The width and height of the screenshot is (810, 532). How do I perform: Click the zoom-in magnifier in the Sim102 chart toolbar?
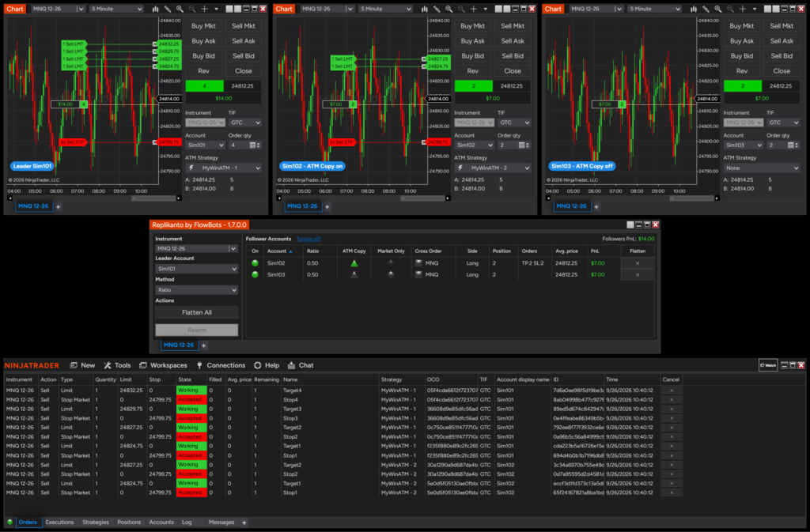449,9
